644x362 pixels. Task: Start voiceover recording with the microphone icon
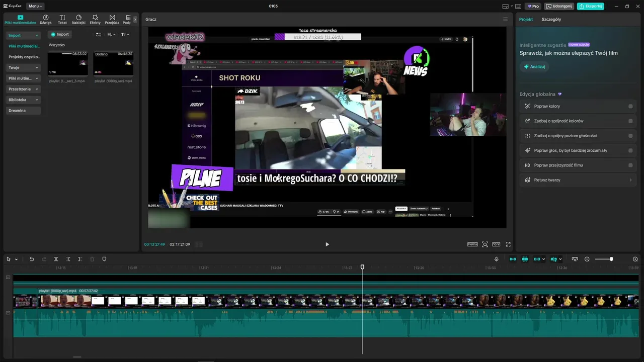click(x=496, y=259)
